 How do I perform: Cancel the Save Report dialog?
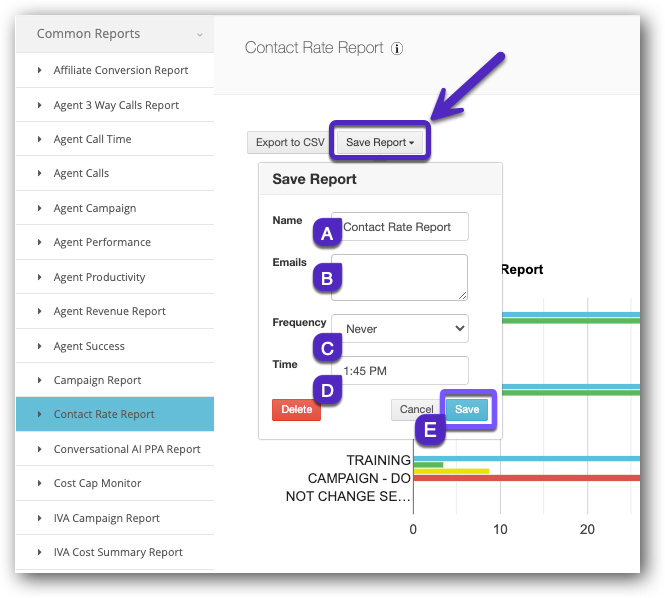coord(416,410)
